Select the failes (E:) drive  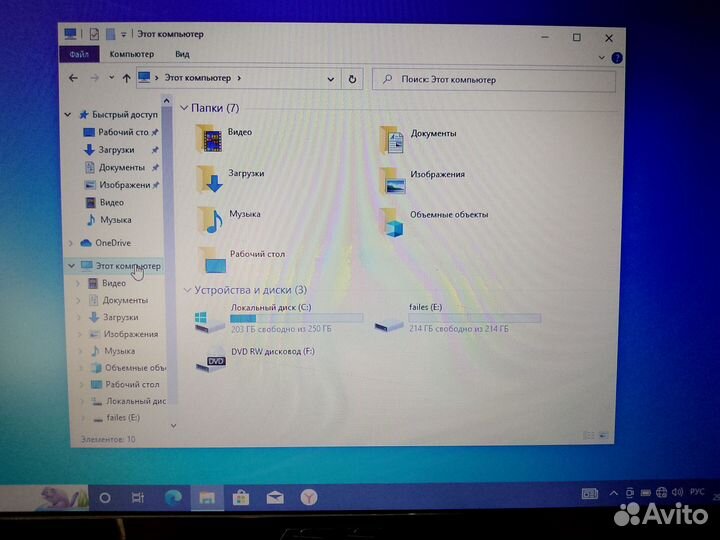[x=457, y=318]
